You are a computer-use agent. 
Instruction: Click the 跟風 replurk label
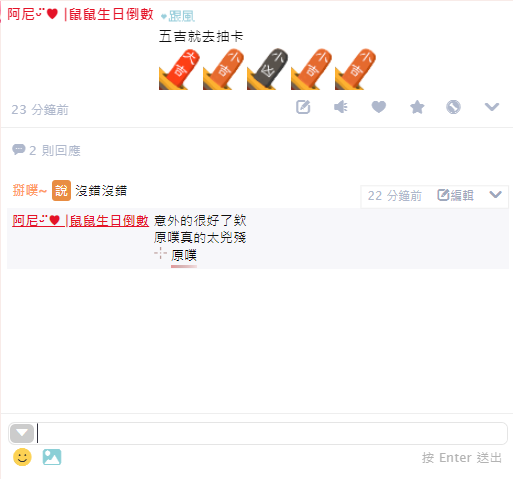pos(178,16)
